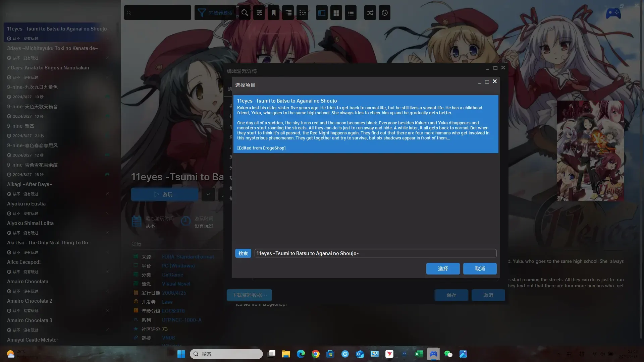644x362 pixels.
Task: Open WeChat from the taskbar
Action: 448,354
